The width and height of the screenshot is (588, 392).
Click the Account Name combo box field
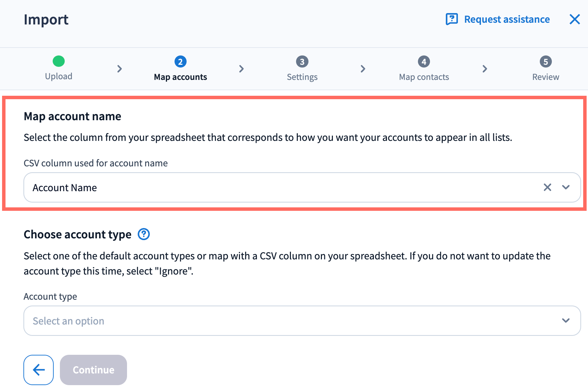pyautogui.click(x=275, y=187)
